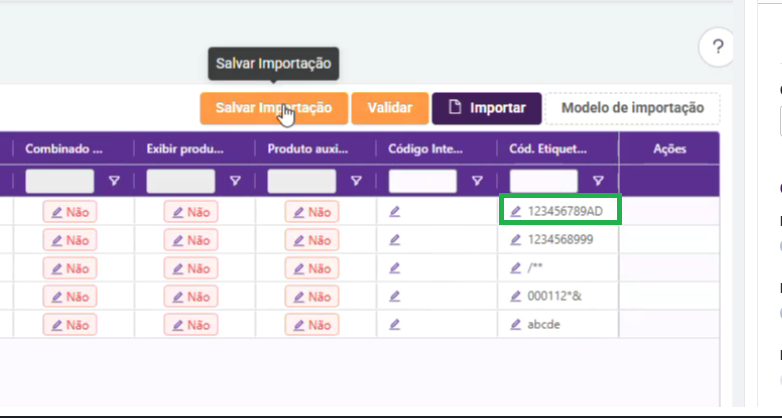Open Modelo de importação template link
This screenshot has height=418, width=782.
tap(633, 107)
